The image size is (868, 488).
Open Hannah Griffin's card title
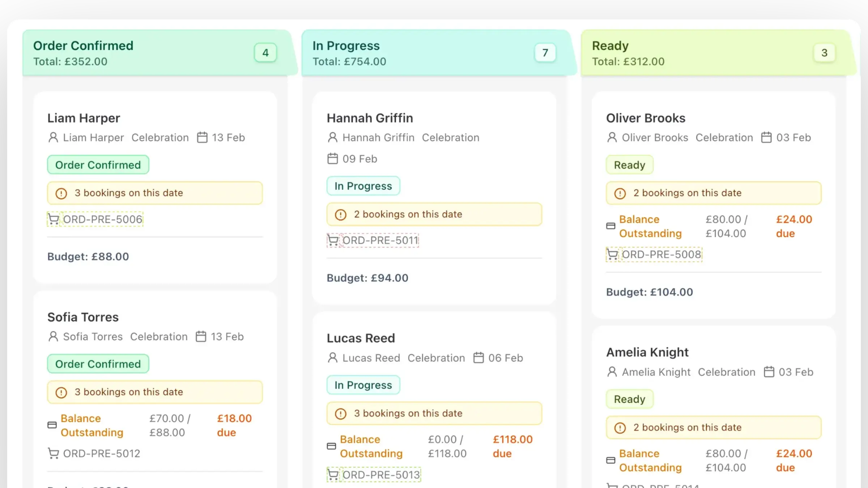[370, 118]
